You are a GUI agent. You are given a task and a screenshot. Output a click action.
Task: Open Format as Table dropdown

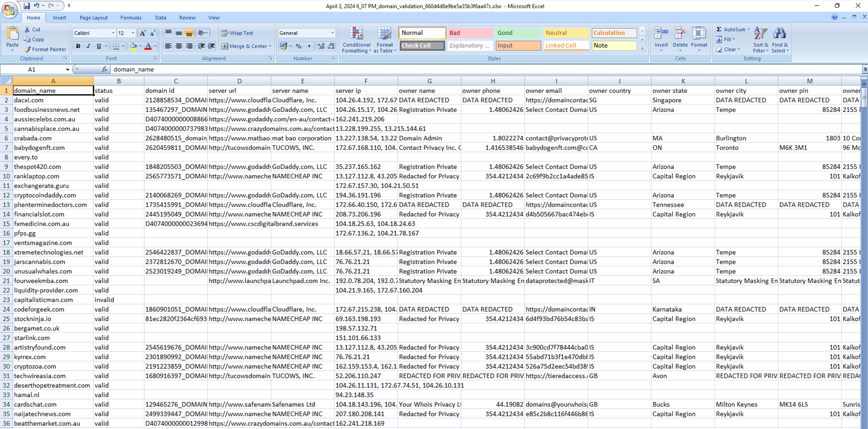point(385,40)
